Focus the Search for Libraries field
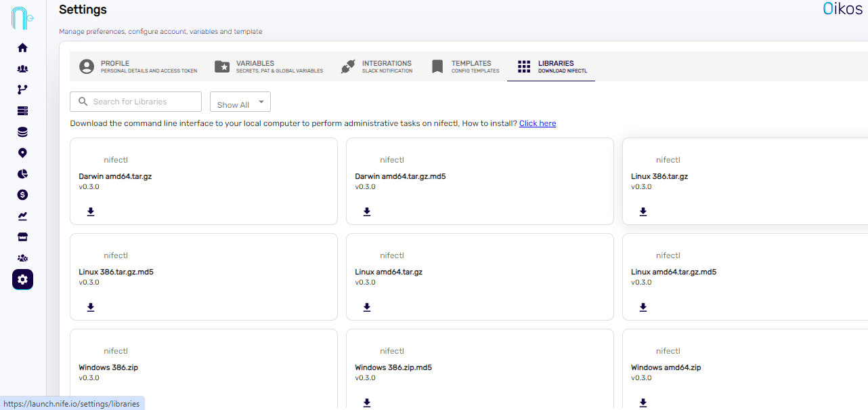This screenshot has width=868, height=410. tap(136, 102)
